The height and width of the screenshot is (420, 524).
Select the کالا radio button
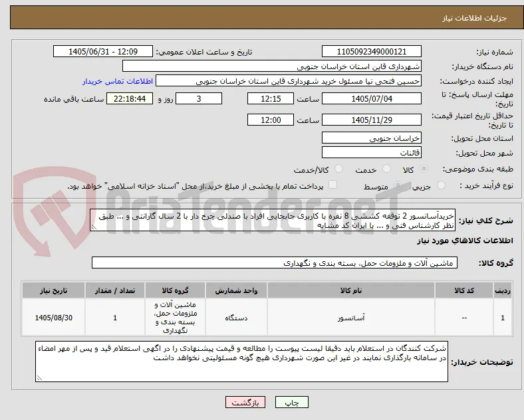click(x=424, y=169)
